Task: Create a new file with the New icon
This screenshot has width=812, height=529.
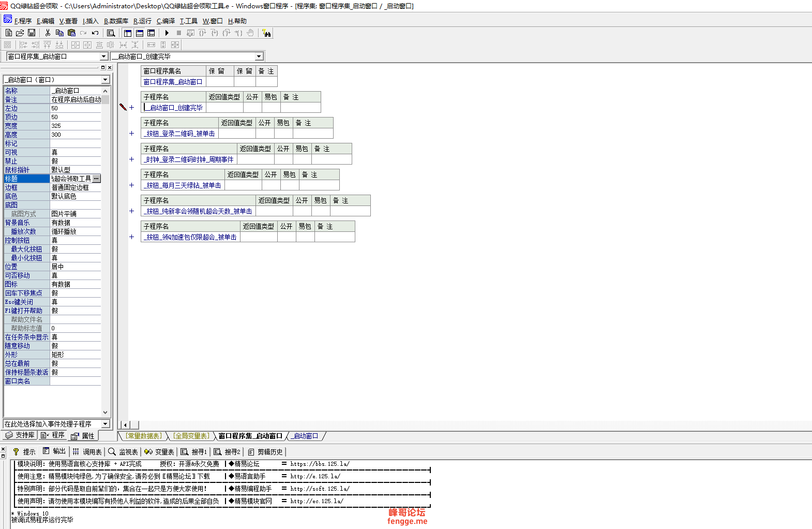Action: [x=9, y=33]
